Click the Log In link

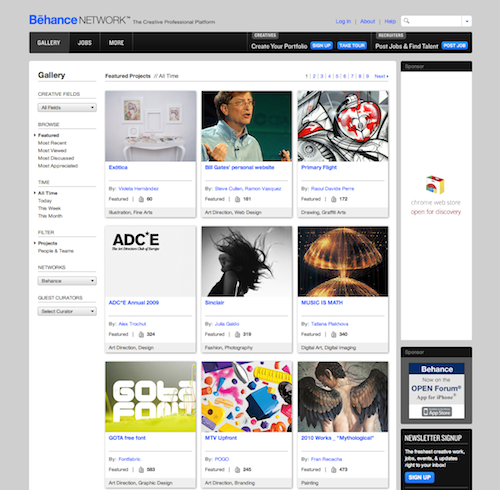[x=343, y=21]
